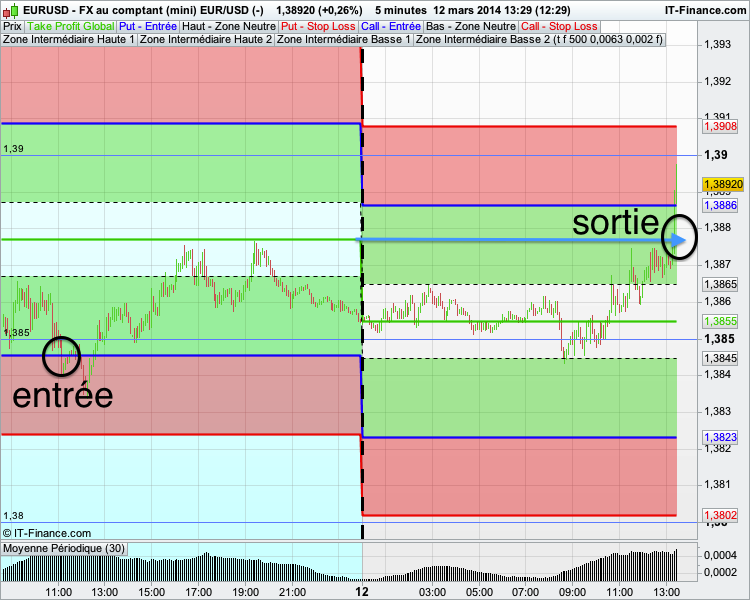This screenshot has height=600, width=750.
Task: Open Zone Intermédiaire Haute 2 label
Action: 206,39
